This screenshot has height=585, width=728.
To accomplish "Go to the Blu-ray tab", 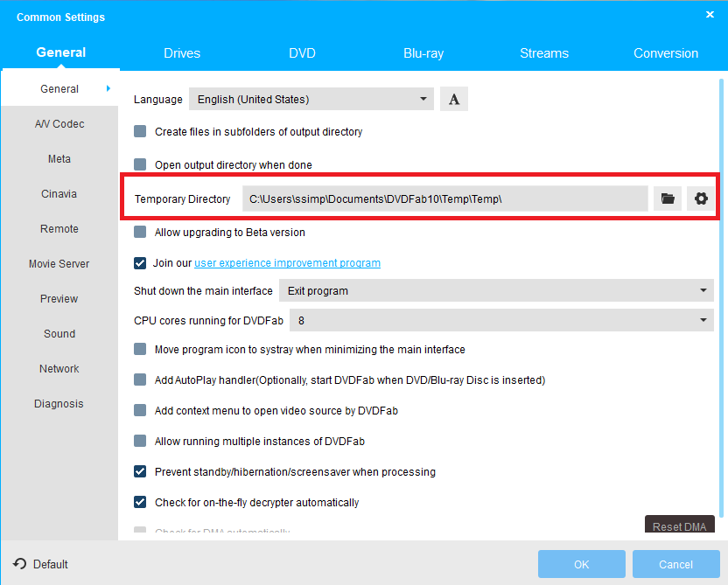I will pyautogui.click(x=423, y=53).
